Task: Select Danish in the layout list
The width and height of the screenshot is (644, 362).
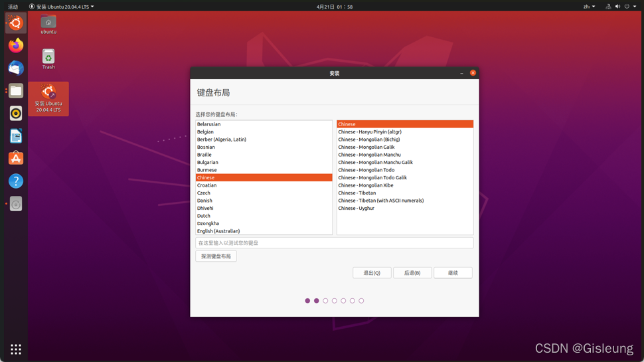Action: [x=264, y=201]
